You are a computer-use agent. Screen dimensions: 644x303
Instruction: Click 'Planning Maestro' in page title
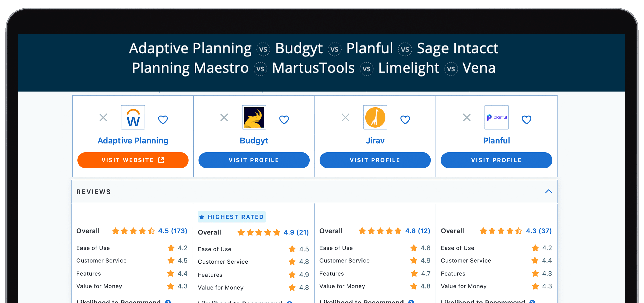[190, 68]
